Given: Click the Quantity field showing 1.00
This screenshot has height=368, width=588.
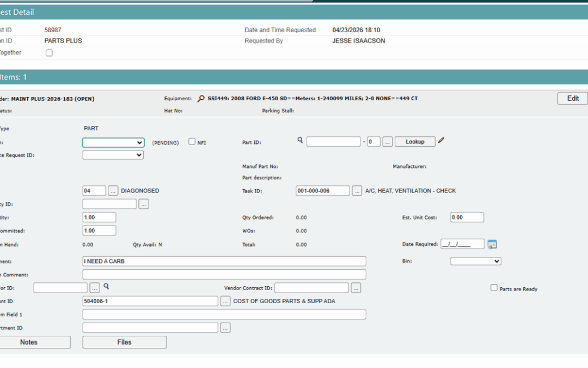Looking at the screenshot, I should point(100,218).
